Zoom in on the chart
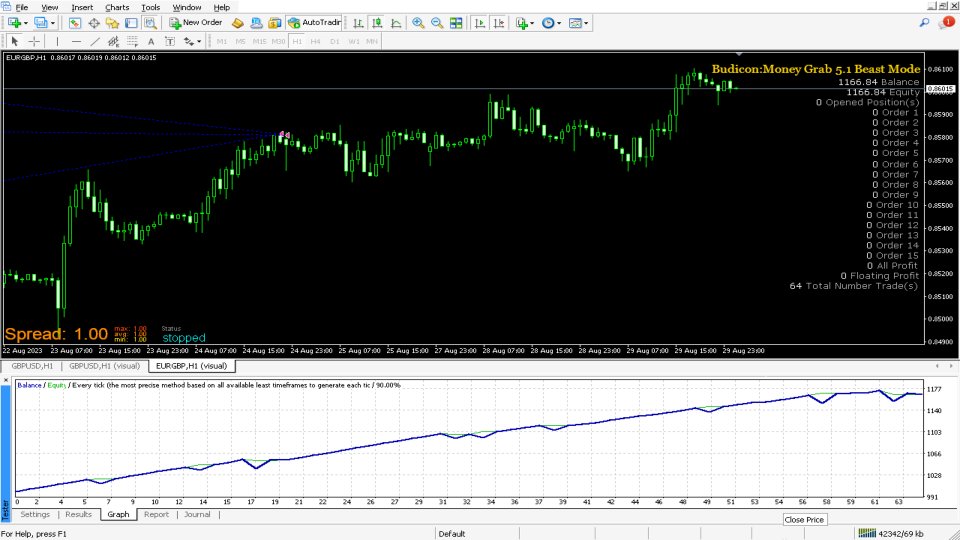Image resolution: width=960 pixels, height=540 pixels. pyautogui.click(x=418, y=23)
